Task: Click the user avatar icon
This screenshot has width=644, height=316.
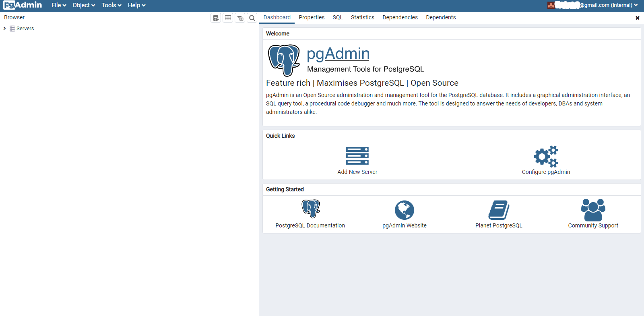Action: click(551, 5)
